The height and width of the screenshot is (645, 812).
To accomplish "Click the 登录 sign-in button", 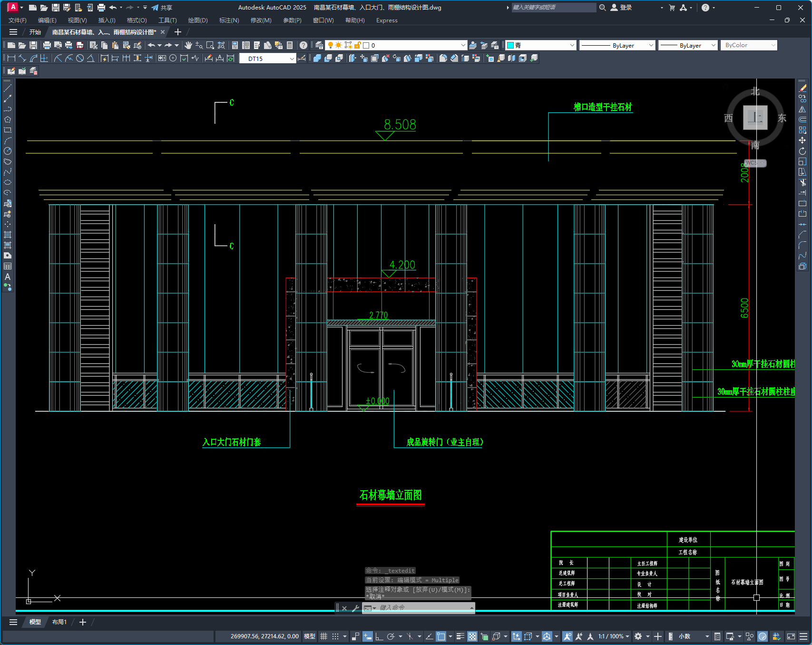I will pos(621,8).
